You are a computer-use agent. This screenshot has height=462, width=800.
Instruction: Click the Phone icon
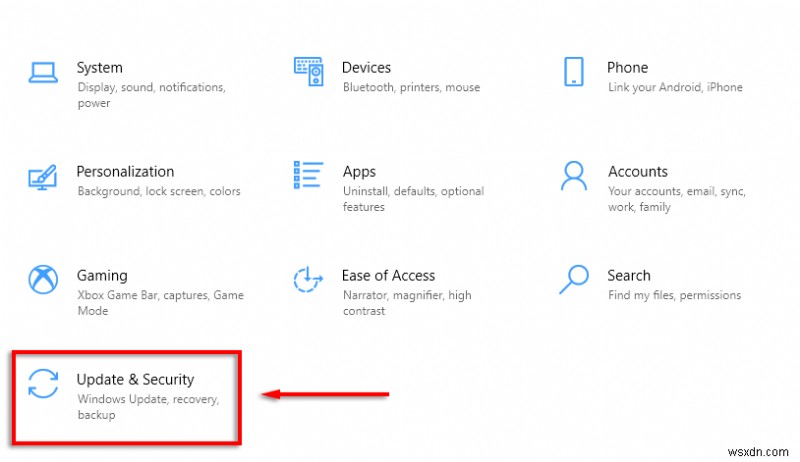(x=573, y=71)
